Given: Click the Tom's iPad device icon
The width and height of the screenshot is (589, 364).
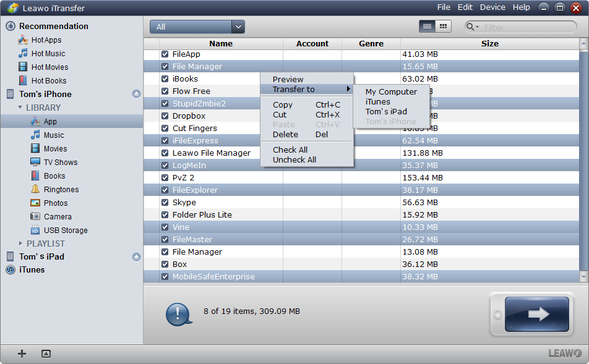Looking at the screenshot, I should point(10,256).
